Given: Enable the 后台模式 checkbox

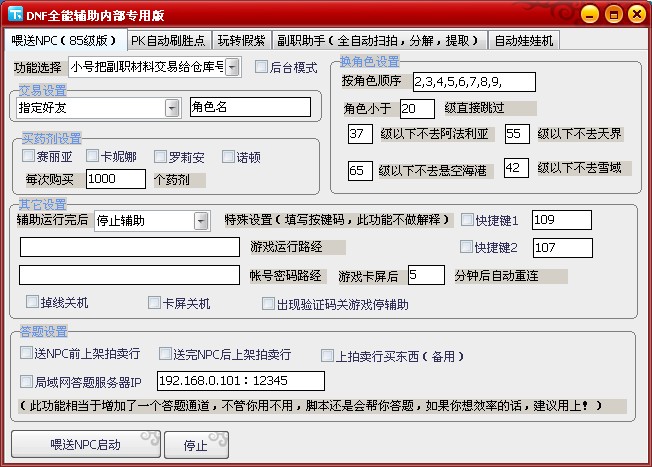Looking at the screenshot, I should click(x=262, y=67).
